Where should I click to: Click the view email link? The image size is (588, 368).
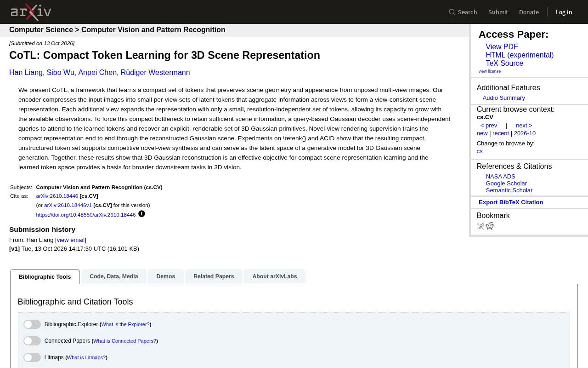71,240
